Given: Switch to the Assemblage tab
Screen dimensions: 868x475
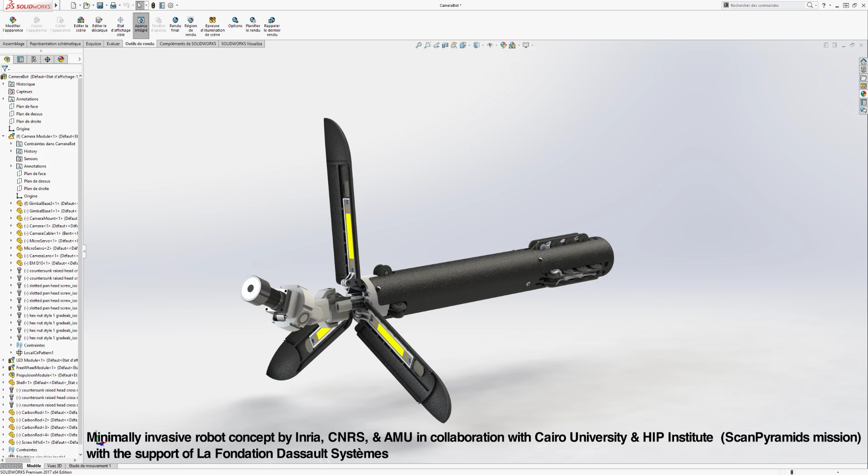Looking at the screenshot, I should (x=14, y=44).
